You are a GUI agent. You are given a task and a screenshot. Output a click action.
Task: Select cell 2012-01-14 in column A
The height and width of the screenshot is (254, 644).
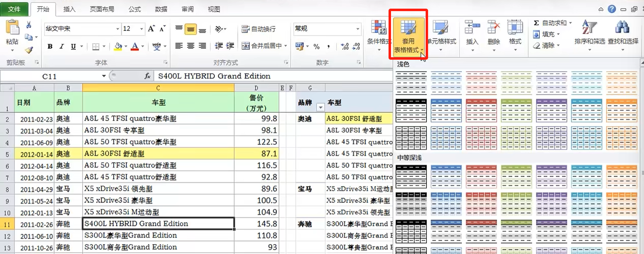click(35, 154)
